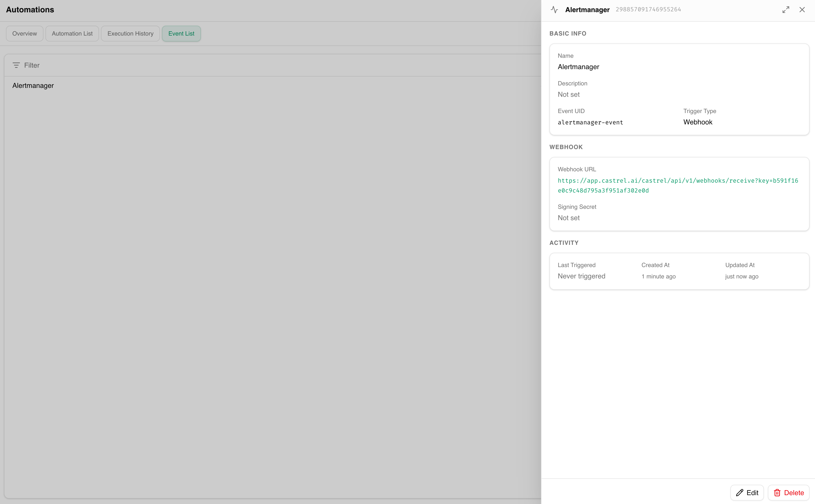Select the Alertmanager event row
Viewport: 815px width, 504px height.
(x=33, y=85)
